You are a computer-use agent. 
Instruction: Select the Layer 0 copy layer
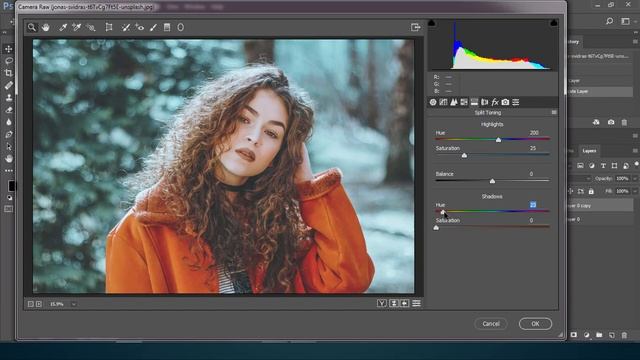(600, 206)
